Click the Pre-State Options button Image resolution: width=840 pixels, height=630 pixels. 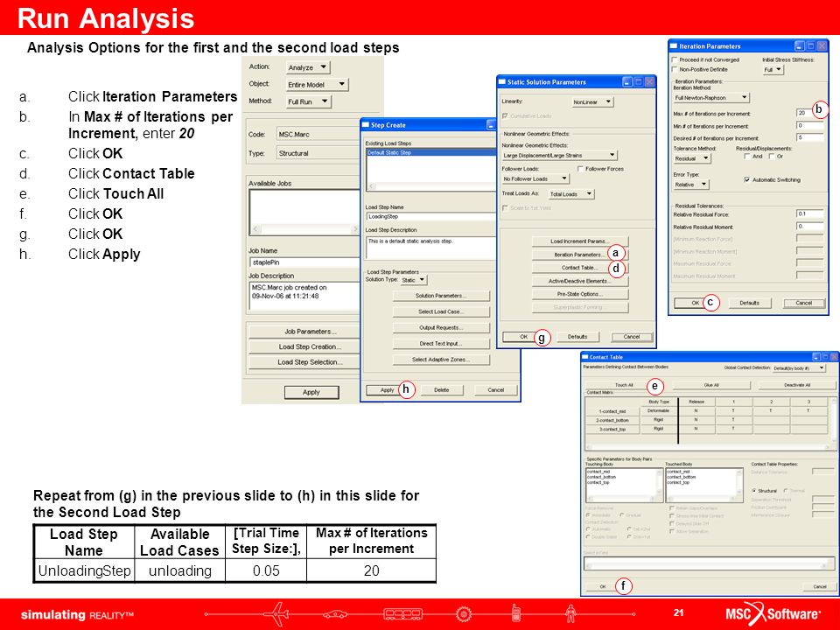579,294
